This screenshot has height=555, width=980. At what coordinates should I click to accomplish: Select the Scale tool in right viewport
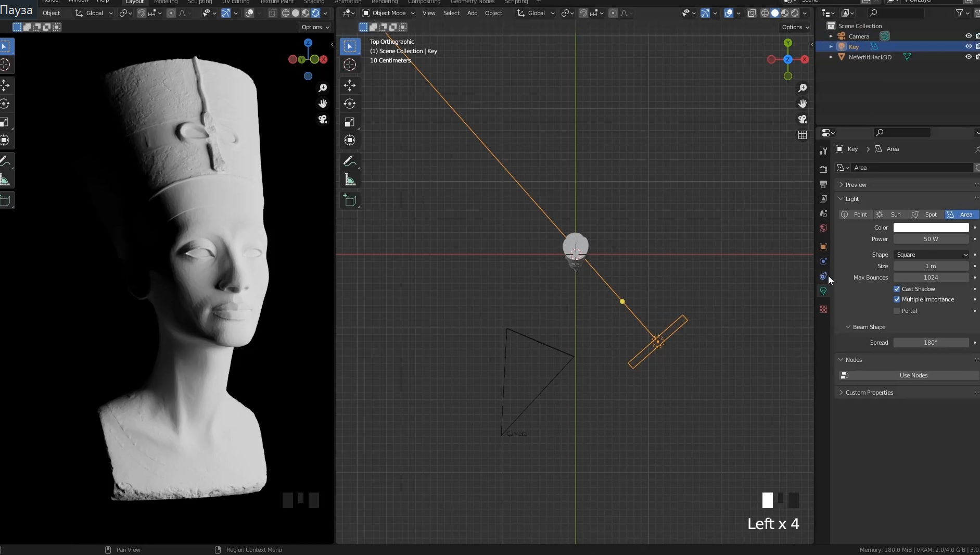pyautogui.click(x=350, y=122)
